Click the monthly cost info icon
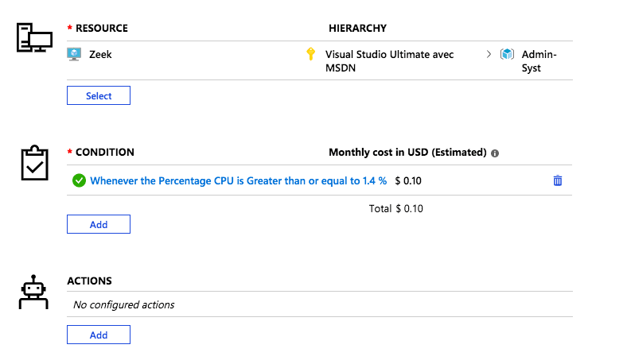Image resolution: width=627 pixels, height=364 pixels. click(495, 153)
